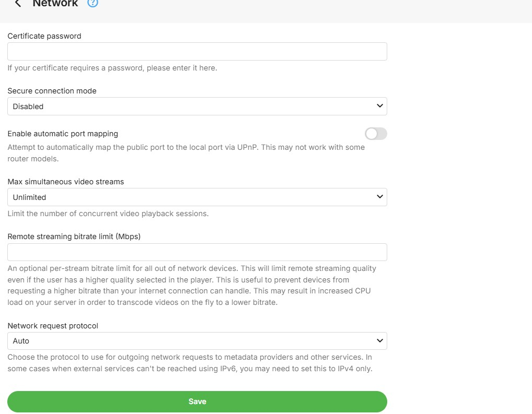Click the chevron arrow beside Disabled
Screen dimensions: 532x414
[379, 106]
